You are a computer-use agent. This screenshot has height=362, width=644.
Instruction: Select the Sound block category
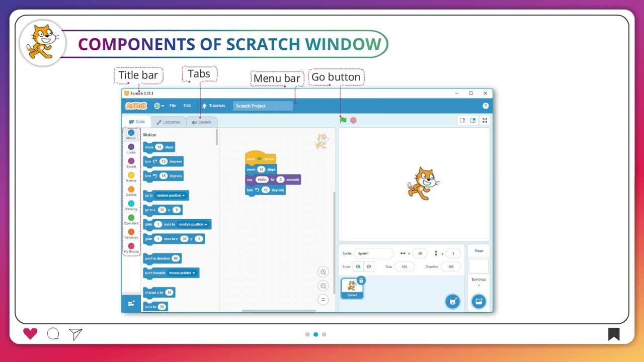point(131,163)
